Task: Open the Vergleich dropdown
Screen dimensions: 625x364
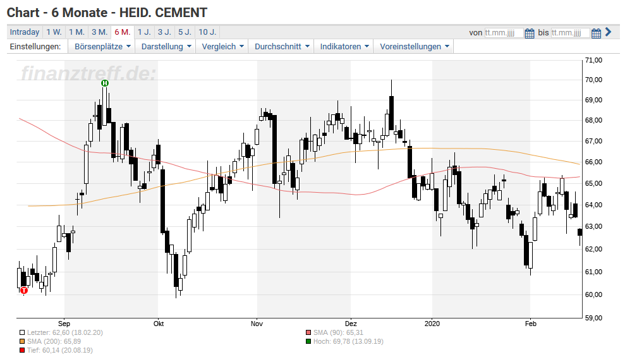Action: [x=222, y=46]
